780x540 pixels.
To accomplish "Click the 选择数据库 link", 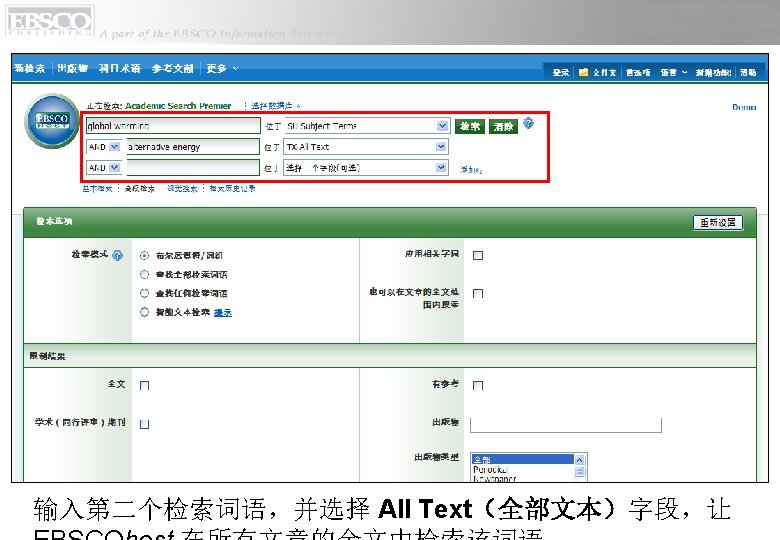I will click(275, 106).
